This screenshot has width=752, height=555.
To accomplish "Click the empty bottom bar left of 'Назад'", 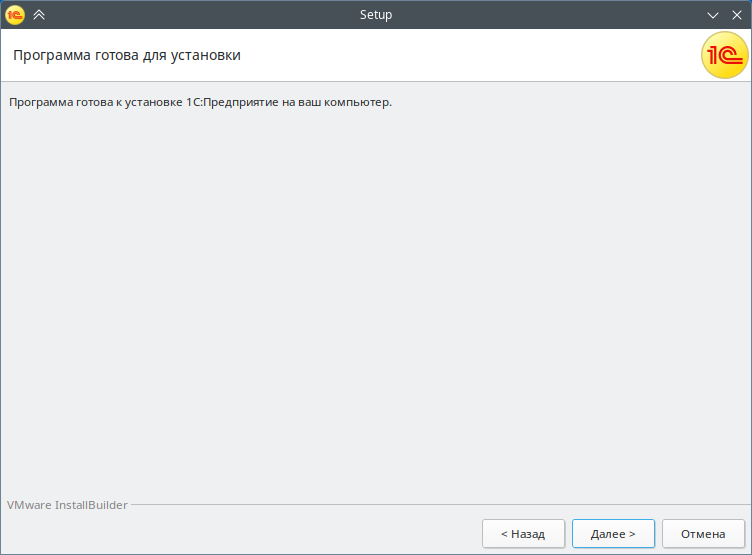I will pos(240,534).
